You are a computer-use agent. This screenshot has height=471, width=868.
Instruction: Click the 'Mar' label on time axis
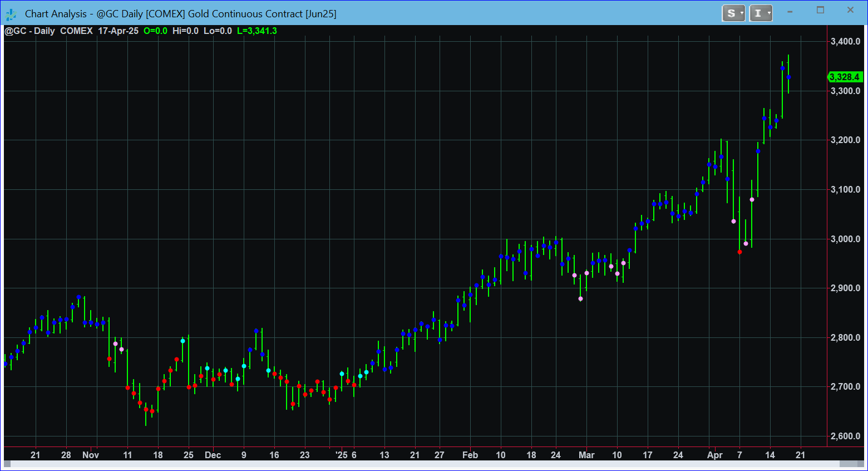click(x=586, y=455)
